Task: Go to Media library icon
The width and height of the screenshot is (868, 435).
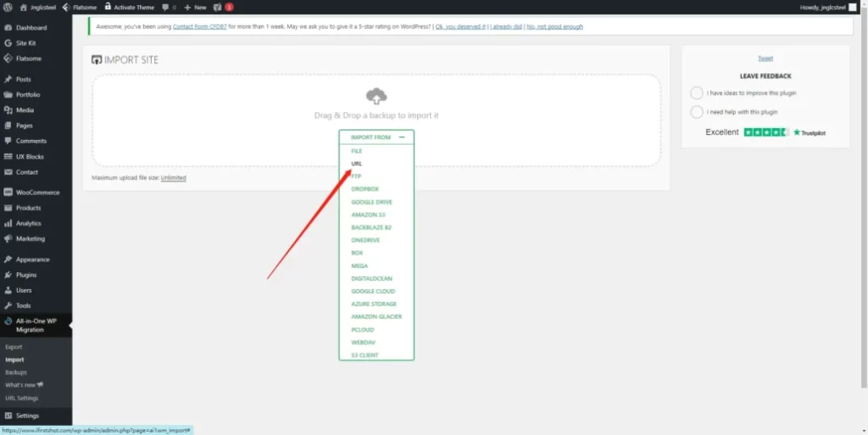Action: point(8,110)
